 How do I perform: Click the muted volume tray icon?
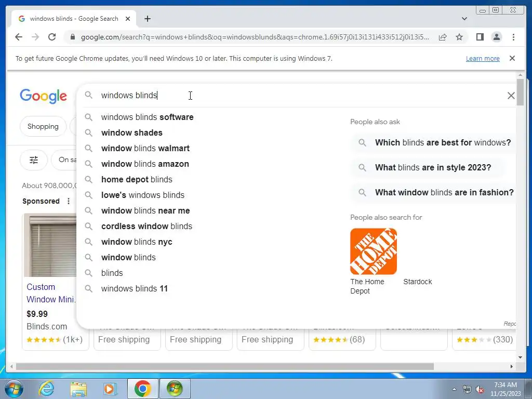point(480,390)
